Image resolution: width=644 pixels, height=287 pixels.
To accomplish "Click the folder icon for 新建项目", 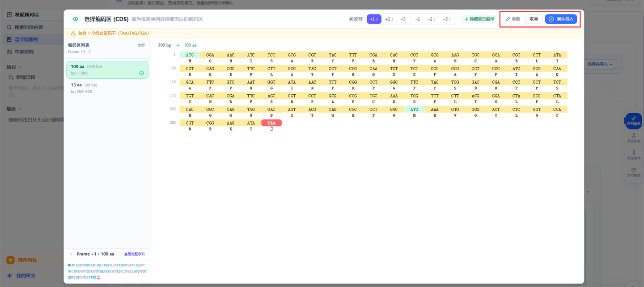I will [12, 77].
